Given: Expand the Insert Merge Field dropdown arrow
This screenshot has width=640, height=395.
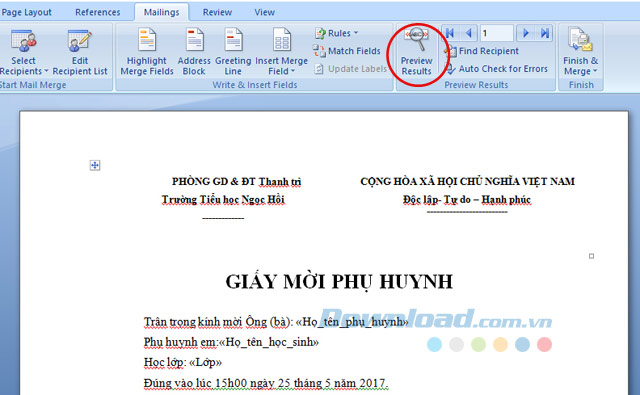Looking at the screenshot, I should click(x=293, y=71).
